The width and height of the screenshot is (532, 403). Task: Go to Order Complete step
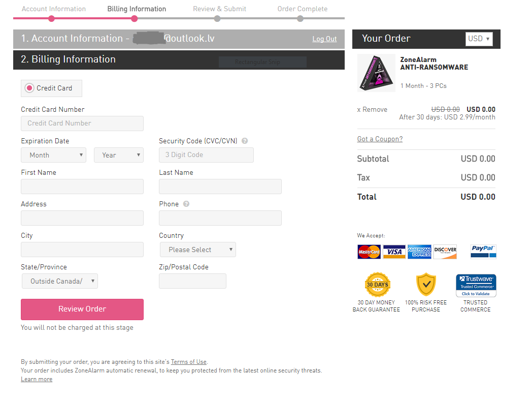click(303, 9)
